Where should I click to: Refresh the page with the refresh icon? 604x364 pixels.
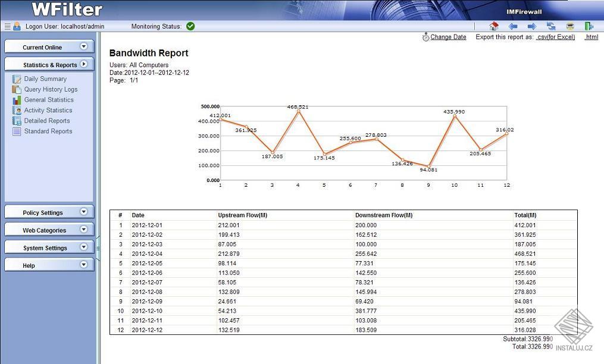pos(551,26)
